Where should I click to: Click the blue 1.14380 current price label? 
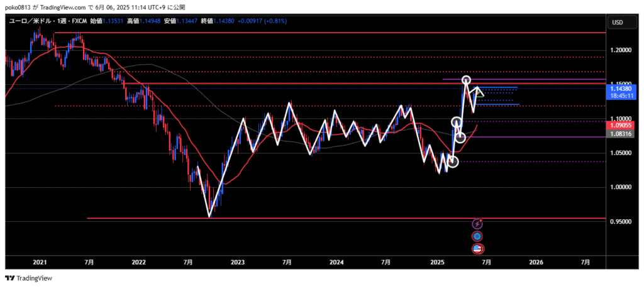pyautogui.click(x=621, y=89)
